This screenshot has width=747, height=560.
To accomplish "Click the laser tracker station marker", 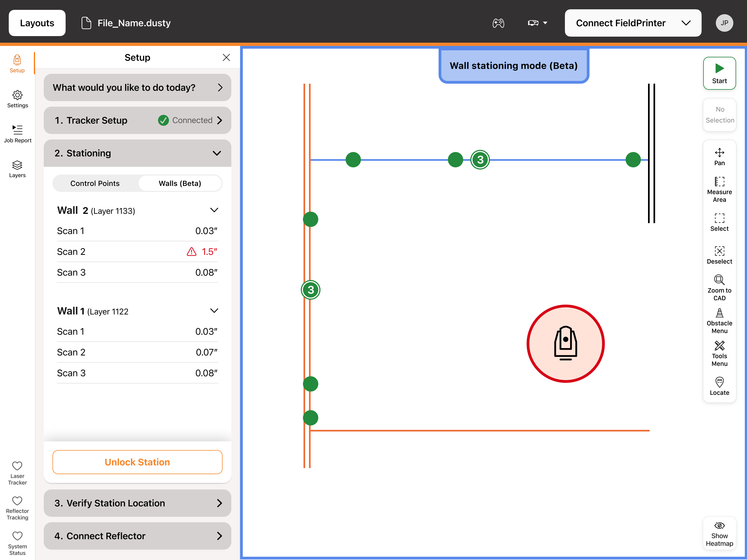I will point(565,343).
